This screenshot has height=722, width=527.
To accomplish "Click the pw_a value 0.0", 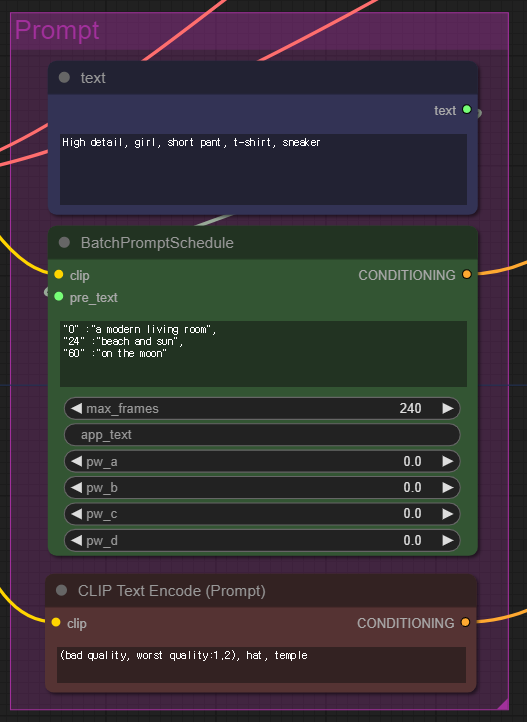I will coord(412,461).
